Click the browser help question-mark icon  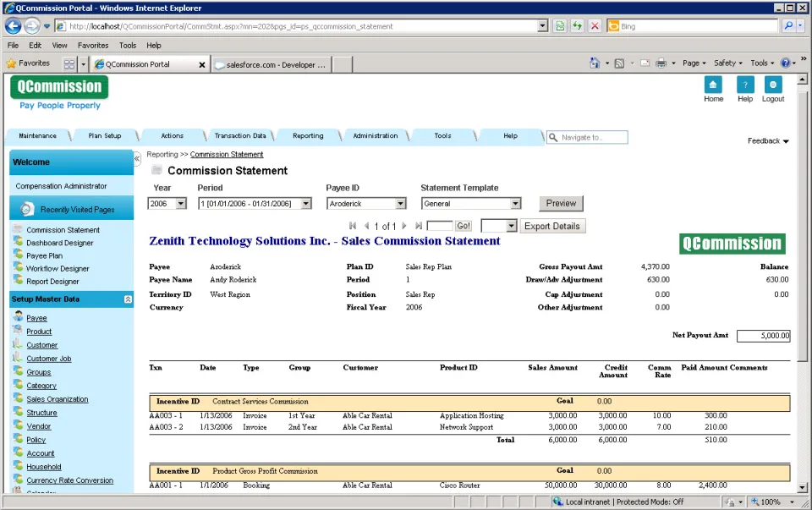point(785,63)
